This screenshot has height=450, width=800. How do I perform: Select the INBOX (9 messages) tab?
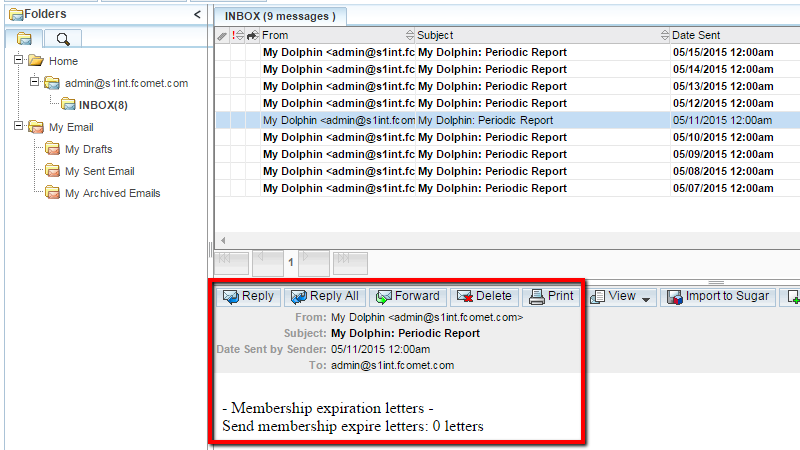(x=281, y=15)
